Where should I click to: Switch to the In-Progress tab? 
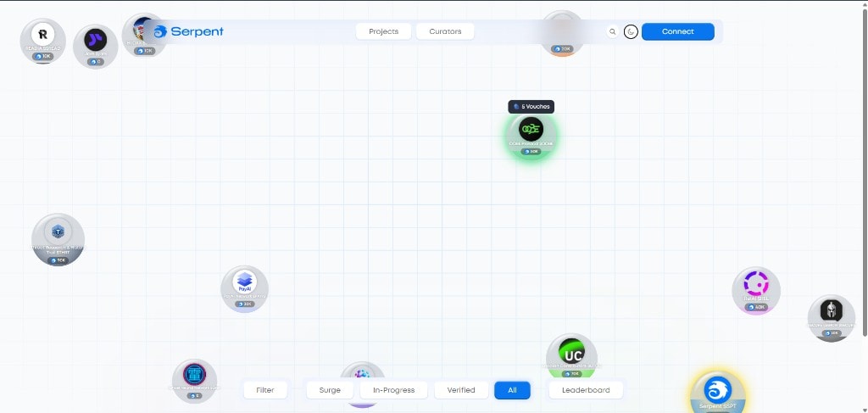click(393, 390)
